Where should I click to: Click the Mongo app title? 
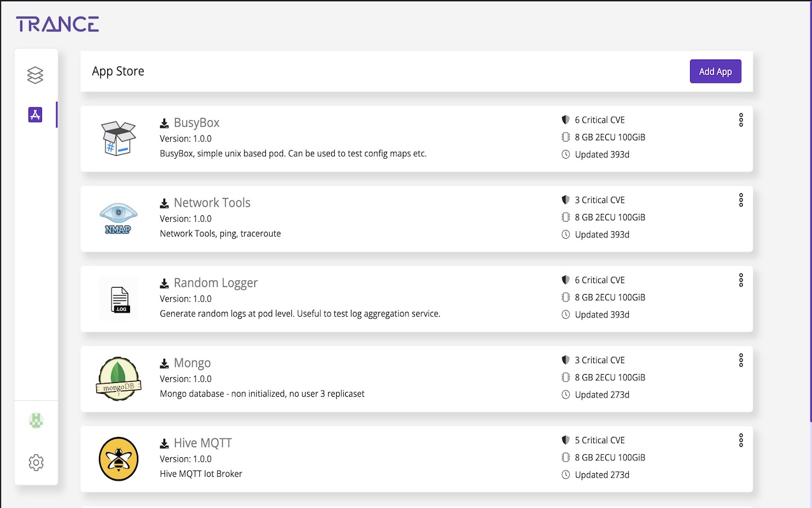click(192, 363)
